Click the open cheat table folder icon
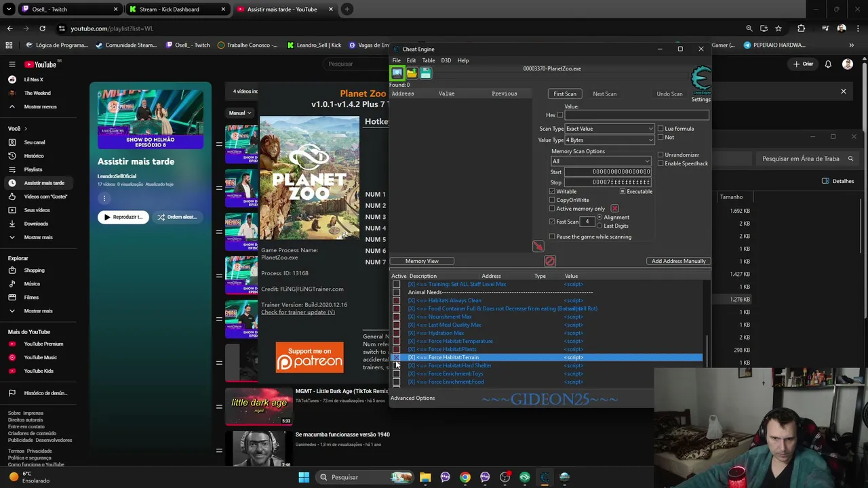 pos(412,73)
